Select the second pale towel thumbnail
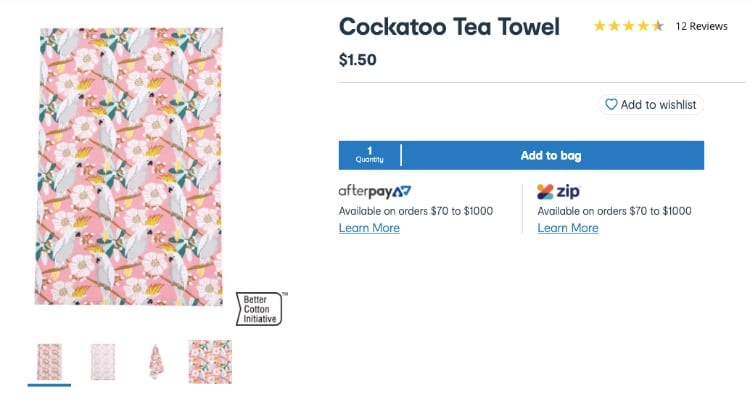The width and height of the screenshot is (750, 404). (x=103, y=361)
